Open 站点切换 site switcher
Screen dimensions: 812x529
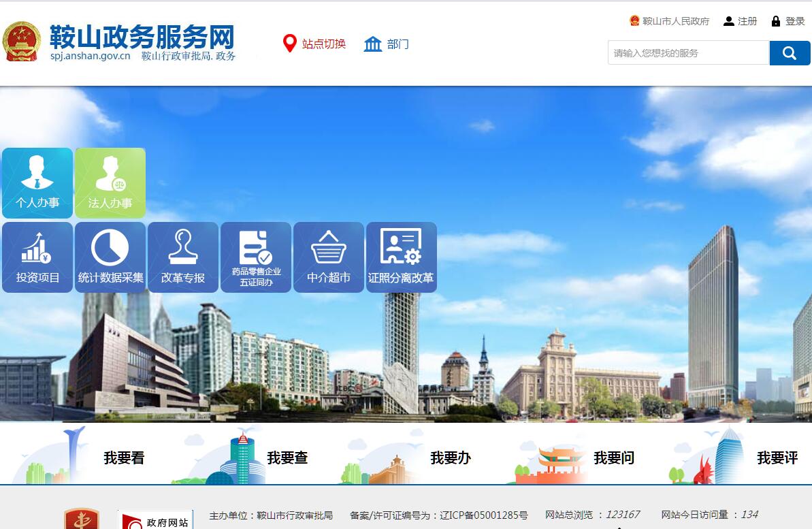coord(324,44)
